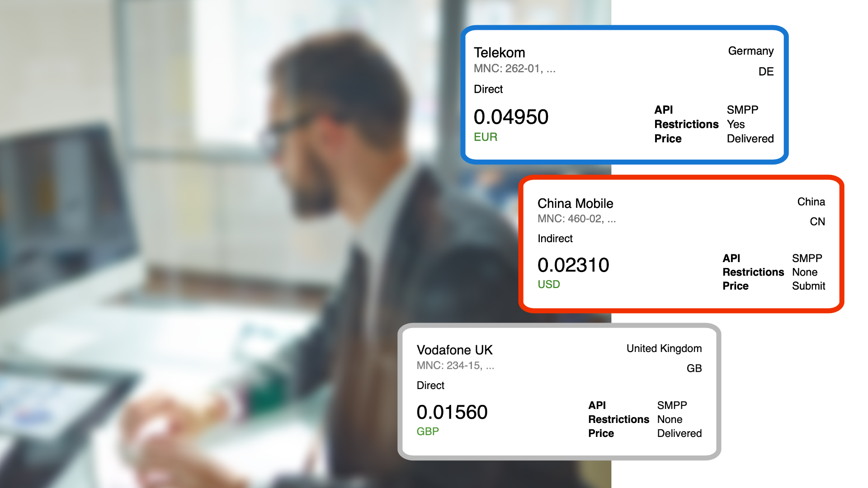The height and width of the screenshot is (488, 868).
Task: Click the Price label on China Mobile card
Action: click(735, 286)
